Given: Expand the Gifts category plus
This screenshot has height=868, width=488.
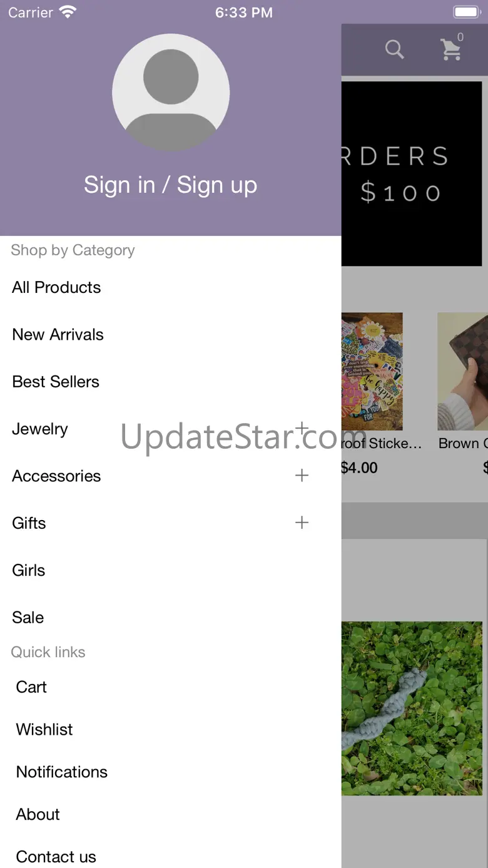Looking at the screenshot, I should click(x=302, y=523).
